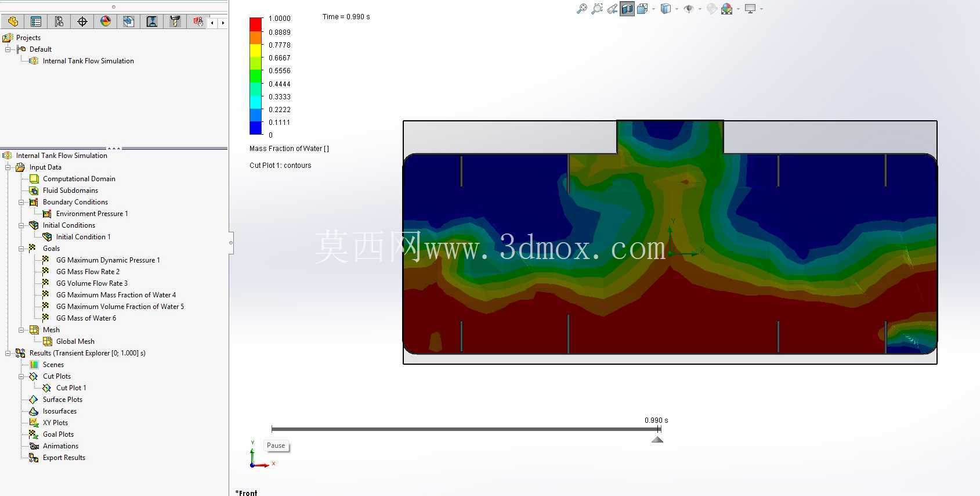Viewport: 980px width, 496px height.
Task: Click the View Orientation cube icon
Action: (642, 9)
